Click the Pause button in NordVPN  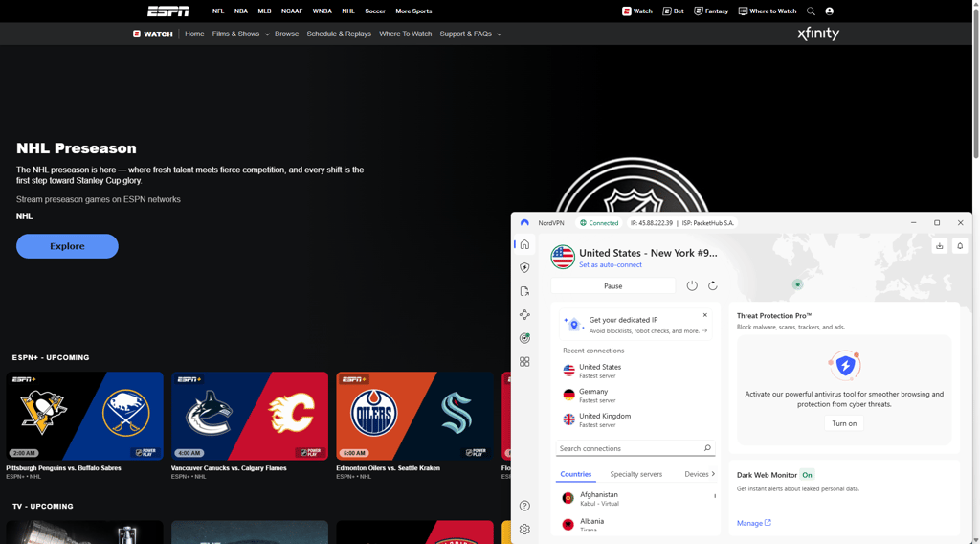tap(612, 285)
